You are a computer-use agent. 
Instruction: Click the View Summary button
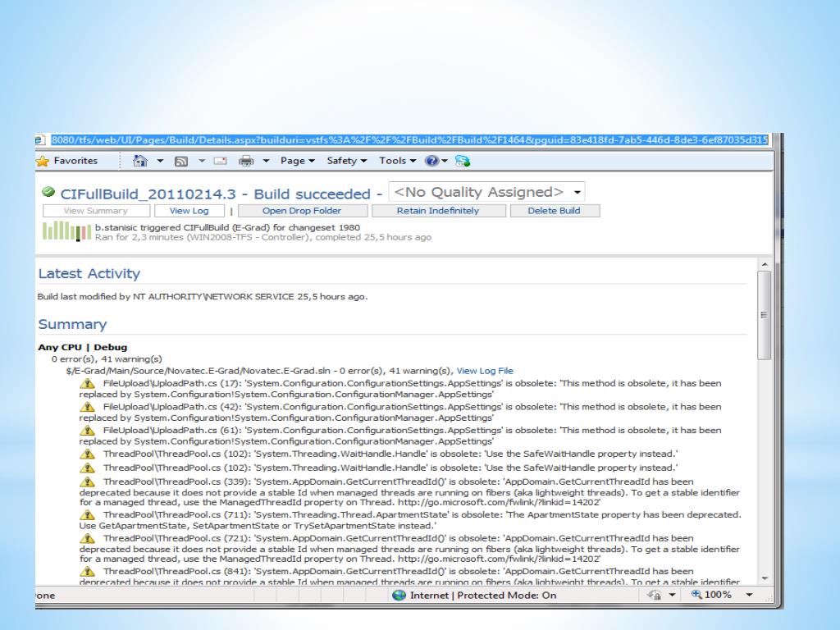pos(96,211)
